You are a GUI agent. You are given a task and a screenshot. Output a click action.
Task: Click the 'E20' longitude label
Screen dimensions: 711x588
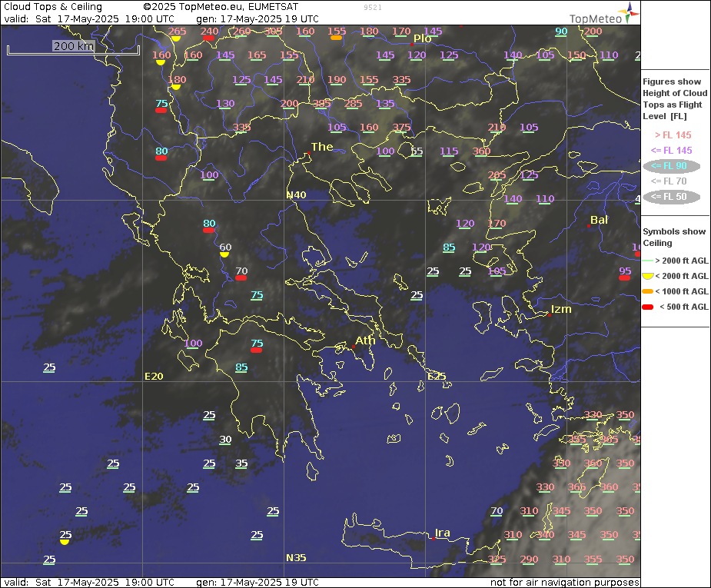(x=154, y=377)
